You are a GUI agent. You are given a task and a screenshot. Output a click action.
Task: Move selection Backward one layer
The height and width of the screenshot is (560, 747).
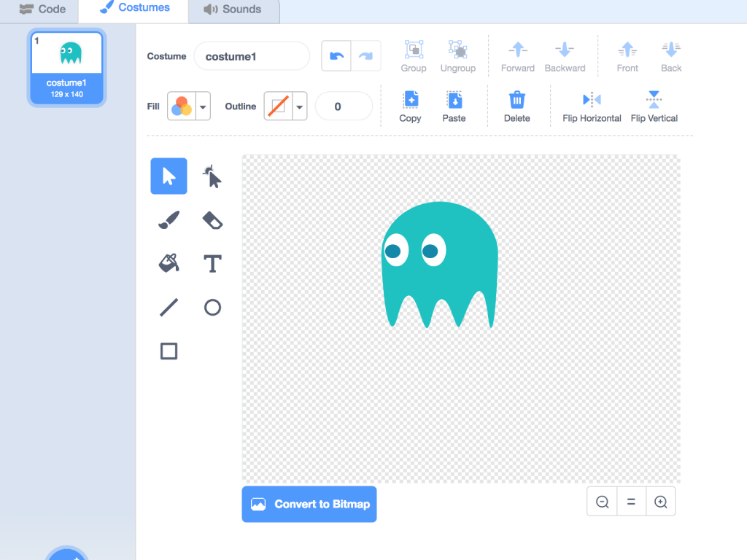[x=565, y=56]
